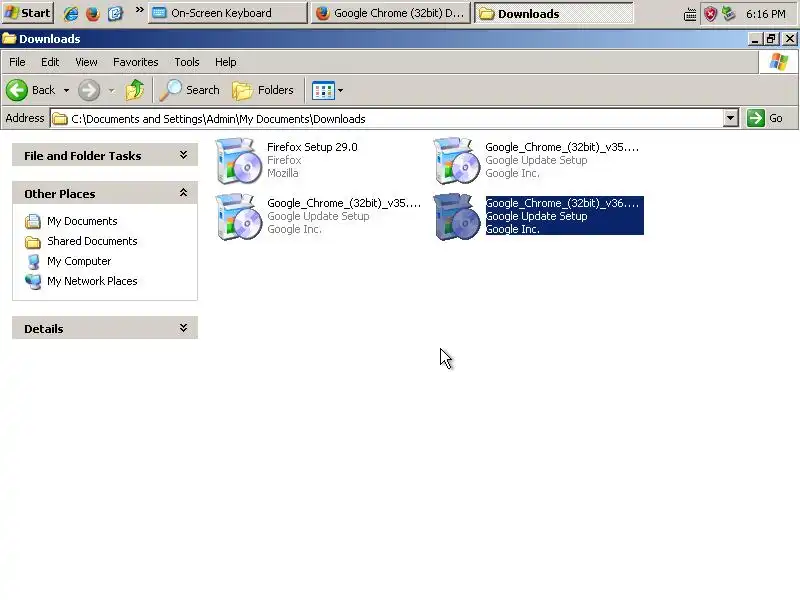Viewport: 800px width, 600px height.
Task: Switch to Google Chrome (32bit) taskbar button
Action: tap(390, 13)
